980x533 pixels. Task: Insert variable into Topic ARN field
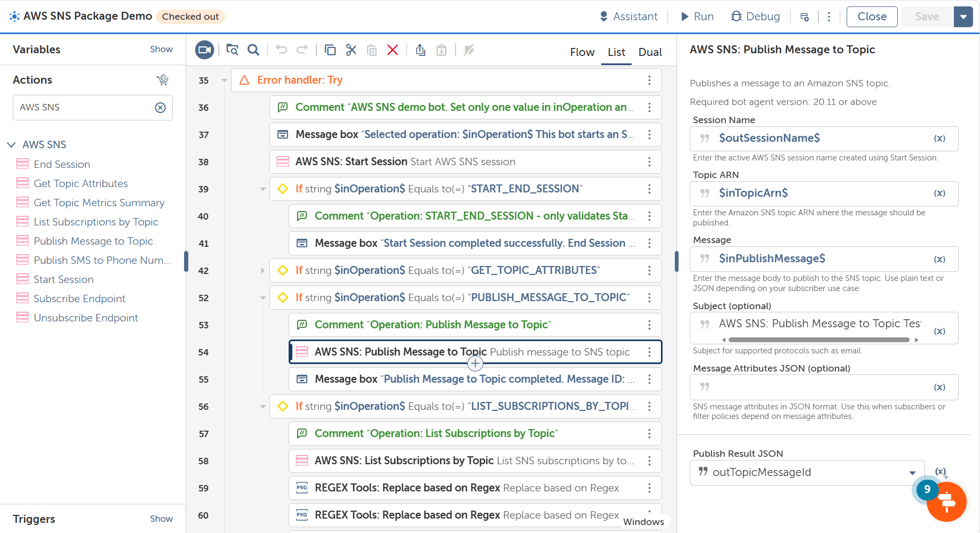939,193
